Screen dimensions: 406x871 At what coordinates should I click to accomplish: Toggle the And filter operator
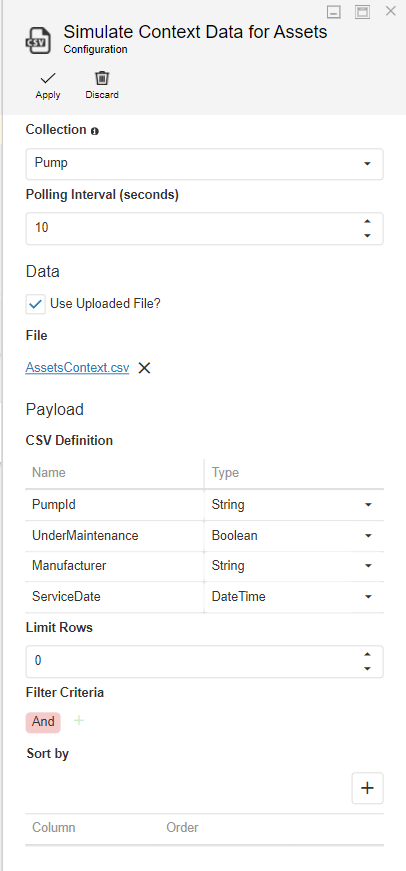click(x=43, y=722)
